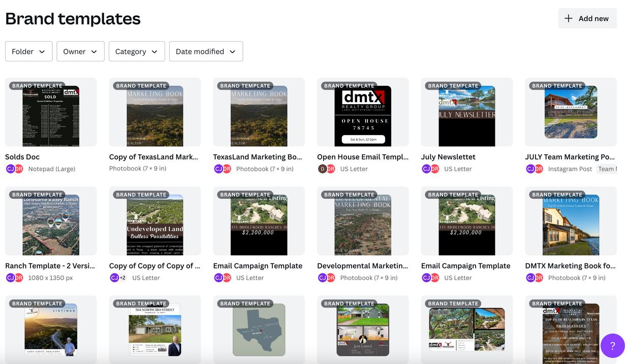The image size is (627, 364).
Task: Click the D avatar under Open House Email
Action: pos(322,169)
